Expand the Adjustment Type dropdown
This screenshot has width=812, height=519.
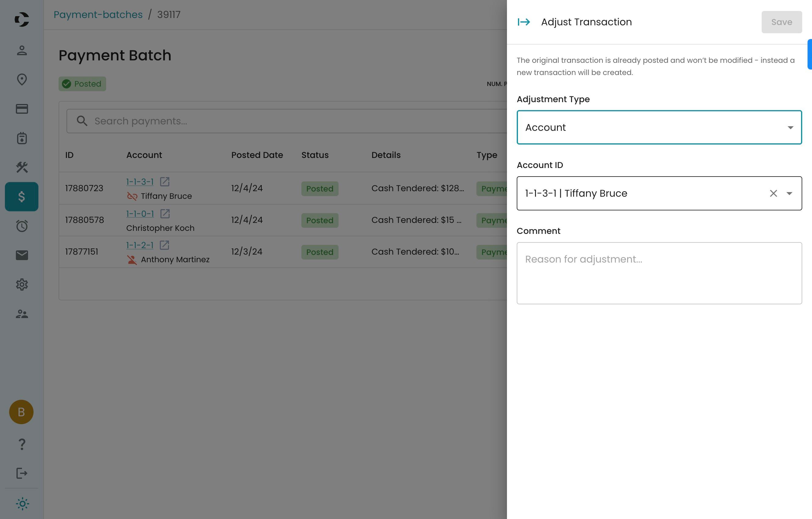[659, 127]
